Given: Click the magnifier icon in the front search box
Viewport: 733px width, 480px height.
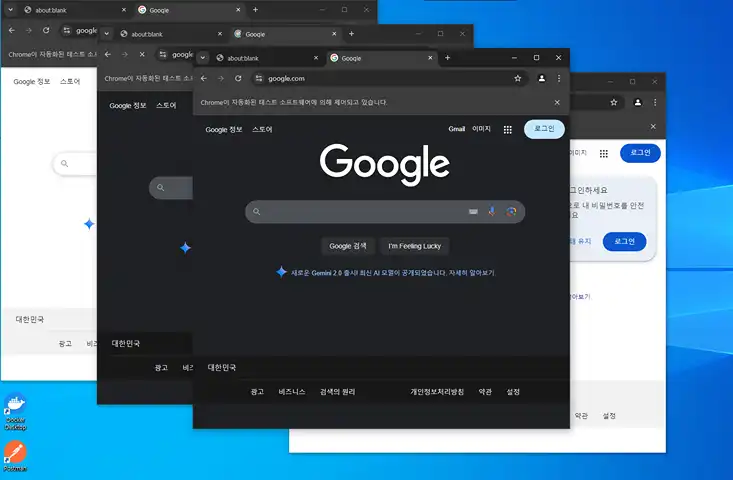Looking at the screenshot, I should coord(257,212).
